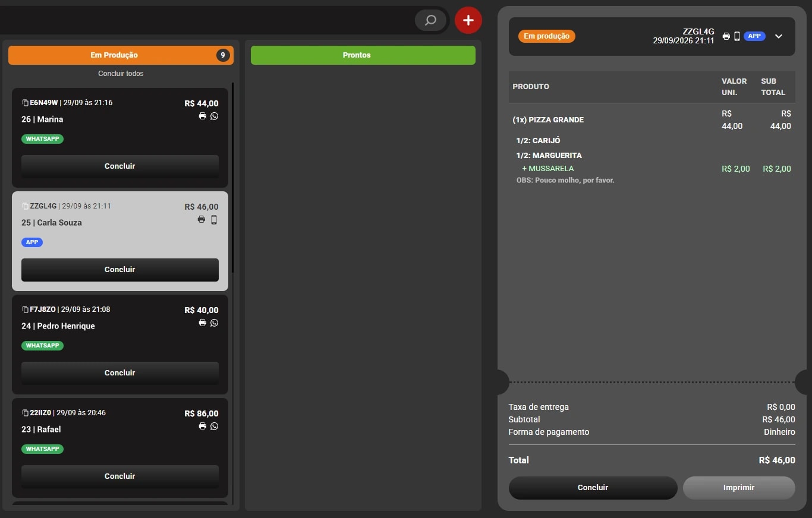
Task: Click the order list vertical scrollbar
Action: 233,178
